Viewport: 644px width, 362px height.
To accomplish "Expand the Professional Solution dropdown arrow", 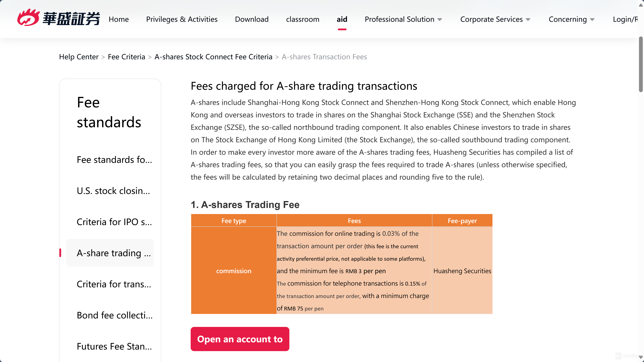I will (440, 20).
